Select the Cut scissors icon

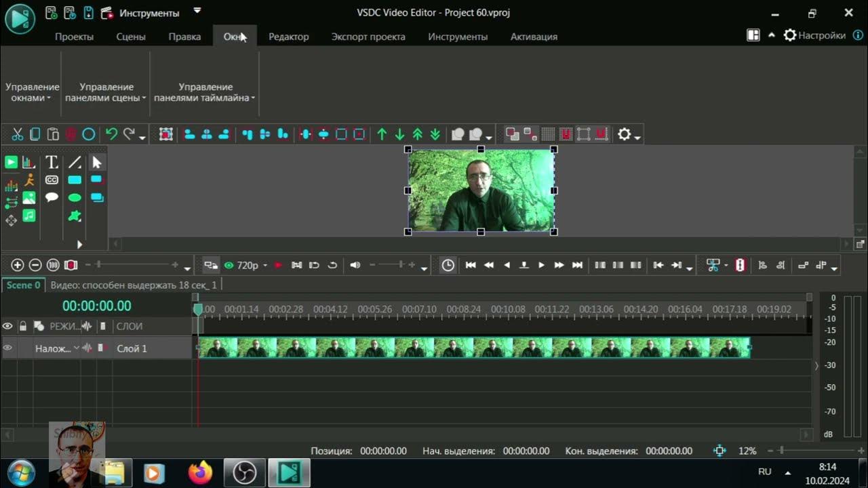pos(18,134)
